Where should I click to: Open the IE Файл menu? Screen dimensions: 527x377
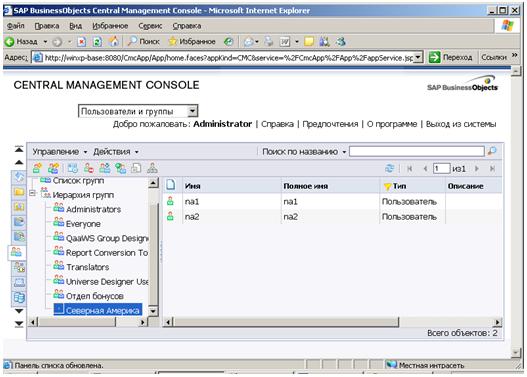point(15,26)
